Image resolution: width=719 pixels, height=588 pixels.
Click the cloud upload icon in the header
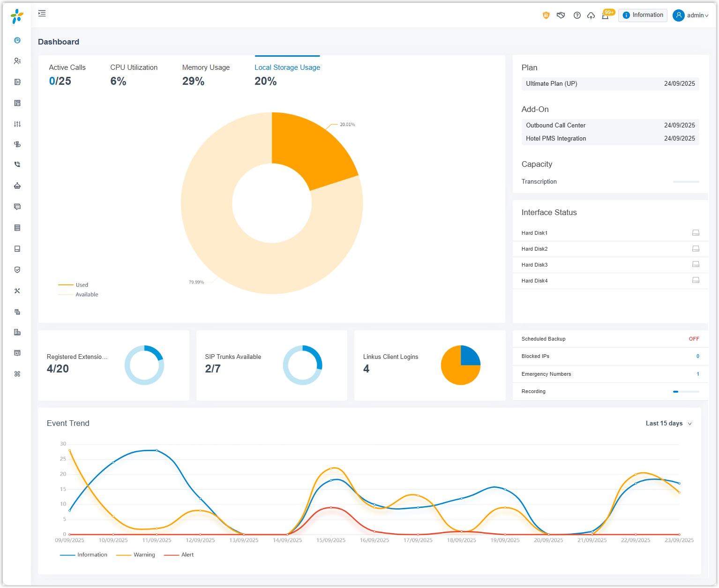tap(591, 15)
